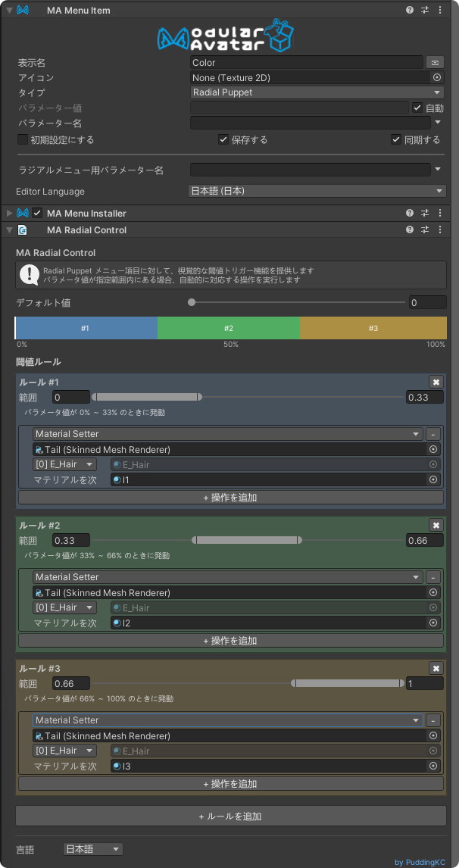This screenshot has width=459, height=868.
Task: Remove the Material Setter operation in ルール #2
Action: [x=433, y=577]
